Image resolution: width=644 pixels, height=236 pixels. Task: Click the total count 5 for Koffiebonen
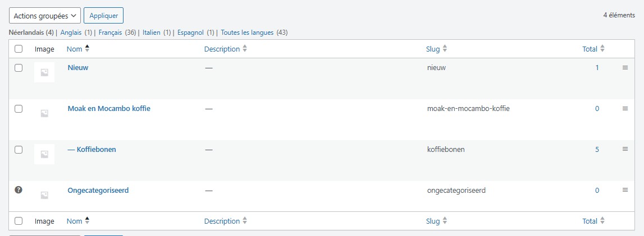(x=597, y=150)
